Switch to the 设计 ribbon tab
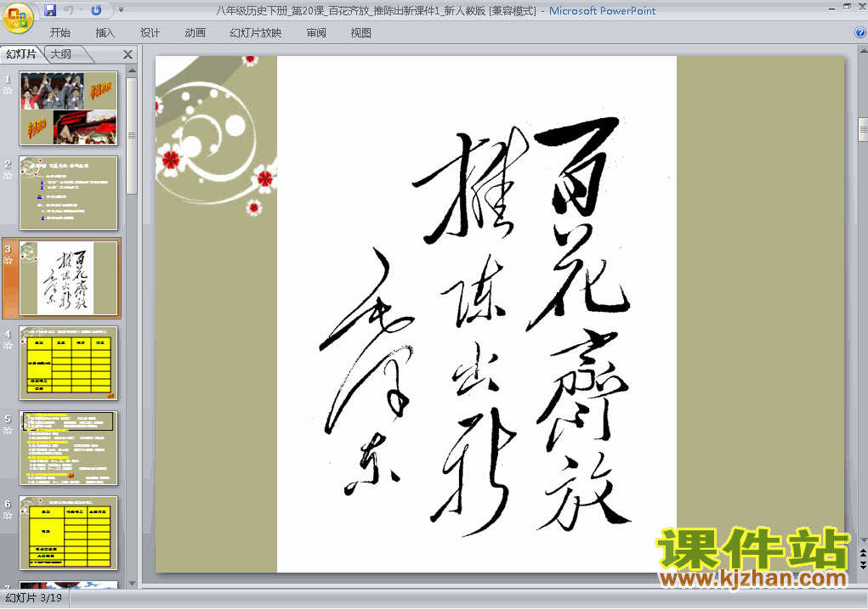 coord(150,32)
